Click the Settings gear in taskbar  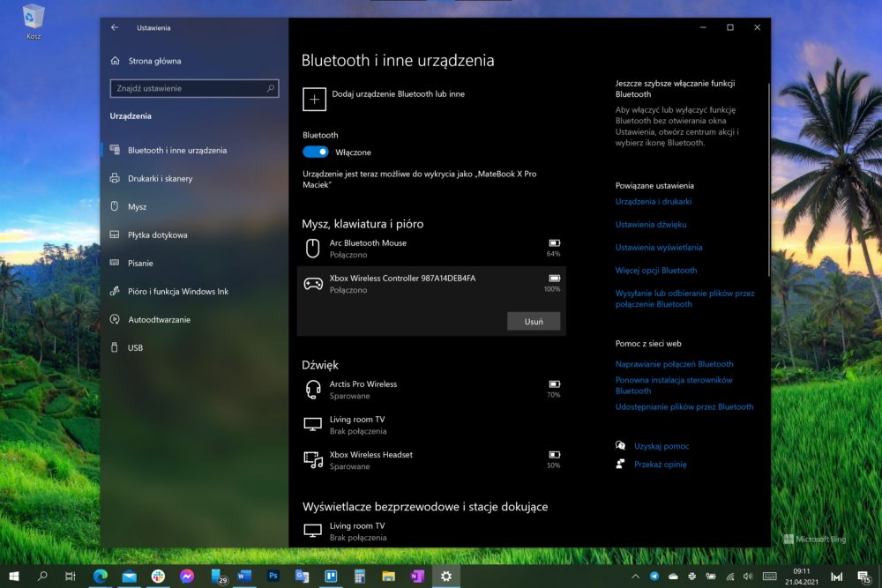pyautogui.click(x=446, y=577)
